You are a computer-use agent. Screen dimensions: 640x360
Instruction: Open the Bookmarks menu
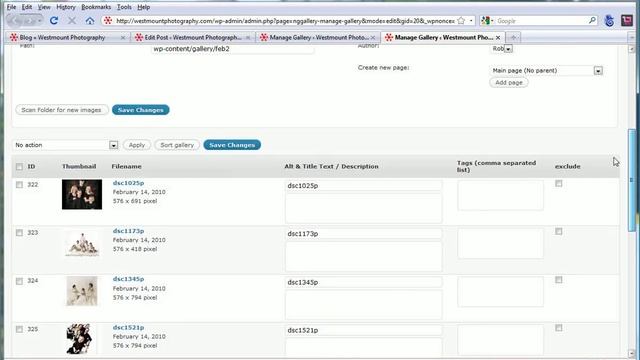click(96, 7)
